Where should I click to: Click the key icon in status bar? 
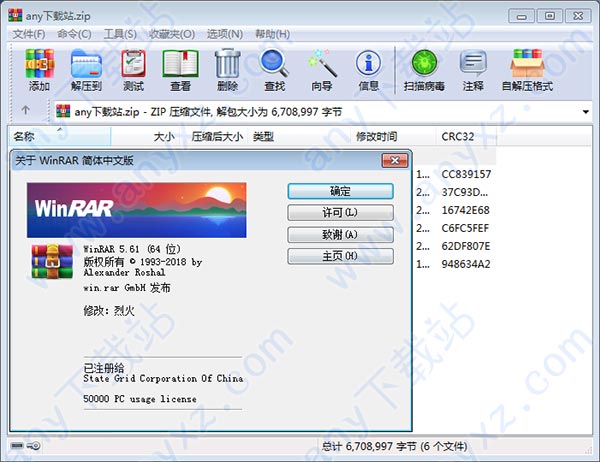tap(34, 446)
